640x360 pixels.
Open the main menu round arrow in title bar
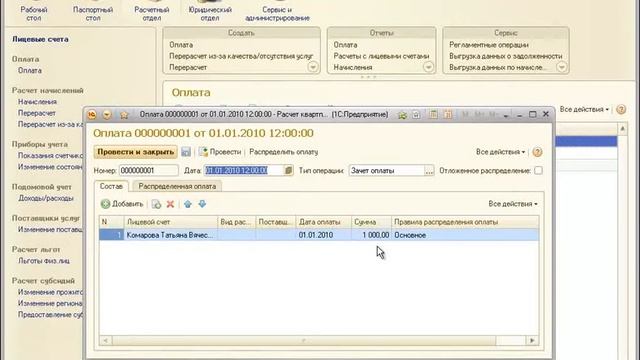coord(107,115)
